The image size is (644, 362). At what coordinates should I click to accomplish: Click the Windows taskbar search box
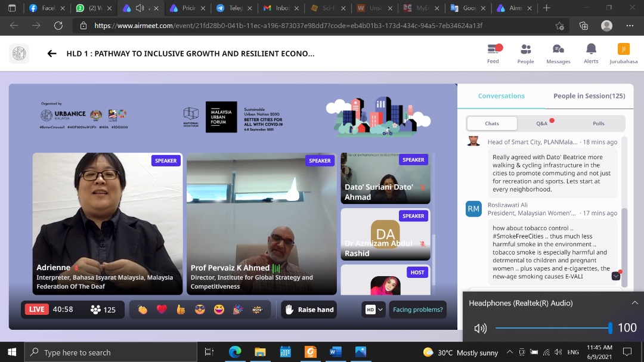click(x=111, y=352)
